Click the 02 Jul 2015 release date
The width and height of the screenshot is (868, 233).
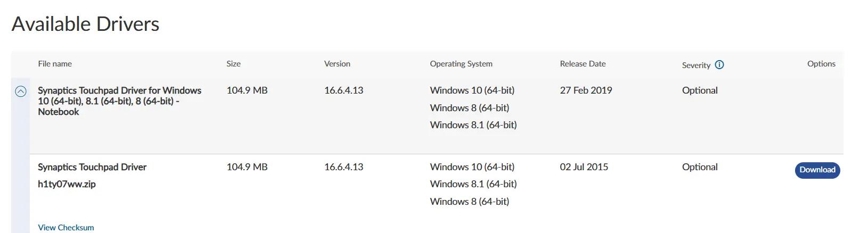(584, 167)
